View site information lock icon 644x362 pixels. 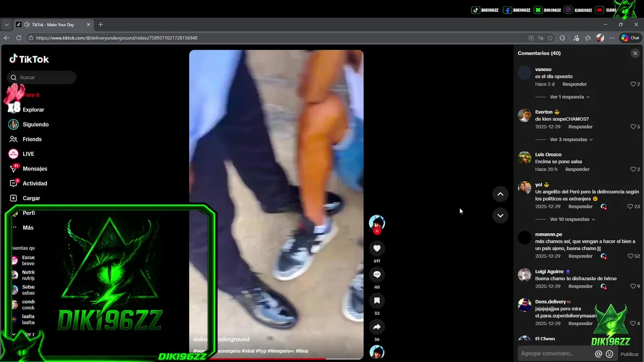[31, 38]
